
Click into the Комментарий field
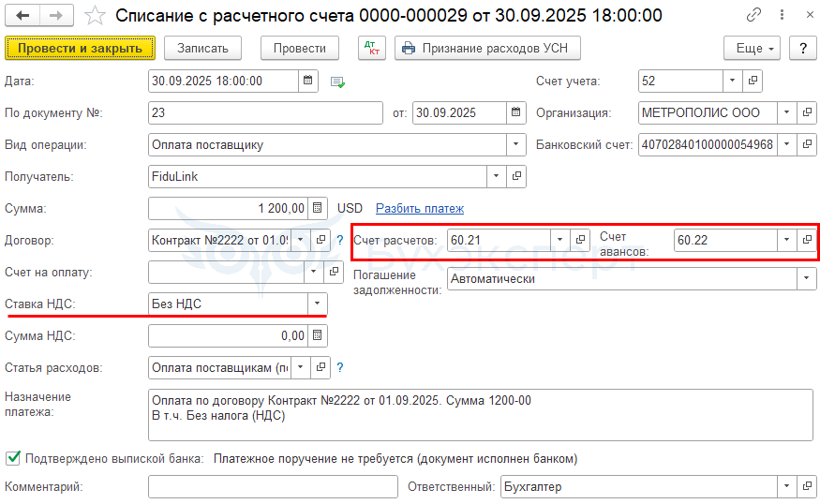(x=273, y=487)
